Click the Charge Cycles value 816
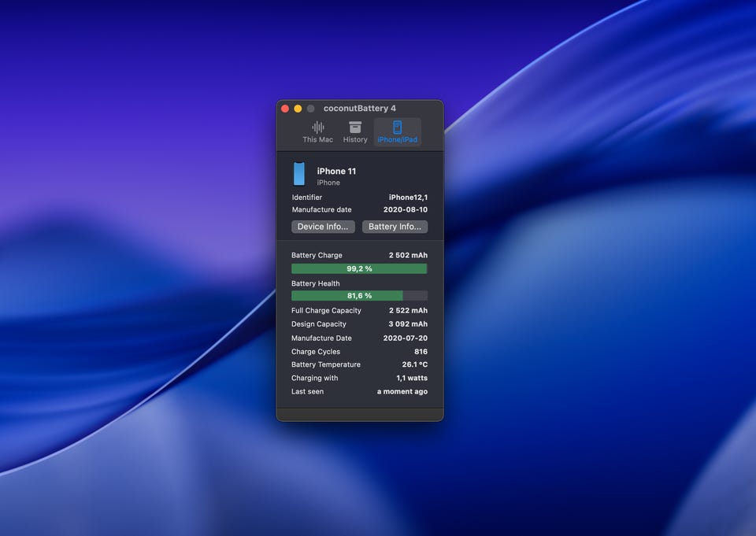Viewport: 756px width, 536px height. tap(421, 351)
